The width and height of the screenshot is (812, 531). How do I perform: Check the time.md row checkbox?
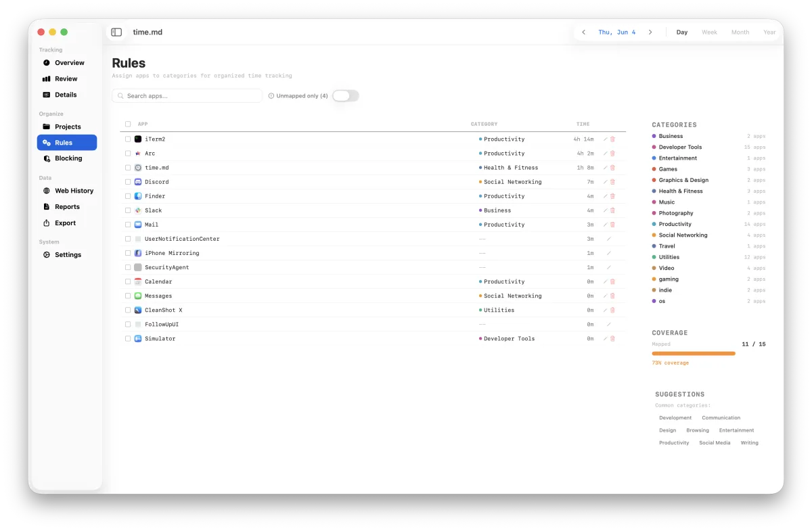[x=128, y=168]
